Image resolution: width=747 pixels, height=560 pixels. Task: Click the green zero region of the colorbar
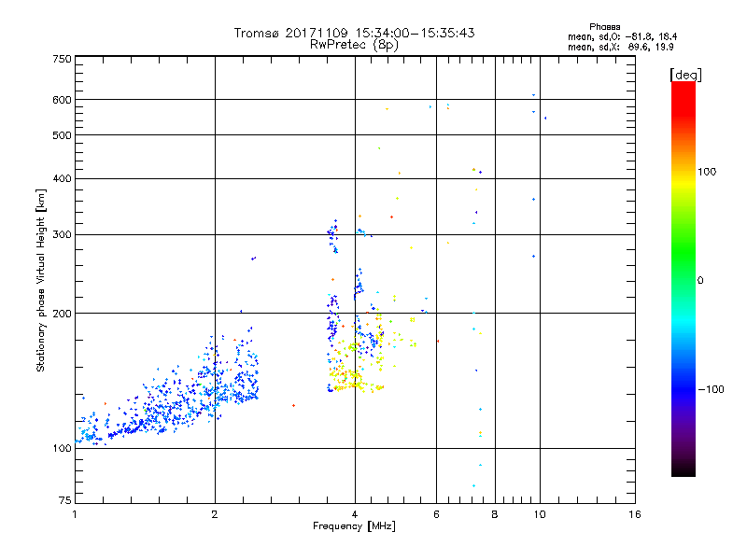pos(684,280)
